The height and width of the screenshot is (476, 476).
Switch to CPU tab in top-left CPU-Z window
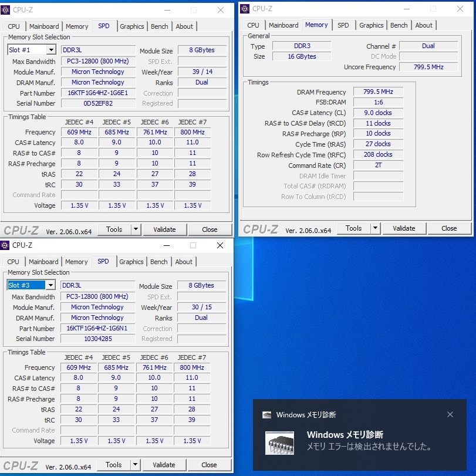[13, 26]
